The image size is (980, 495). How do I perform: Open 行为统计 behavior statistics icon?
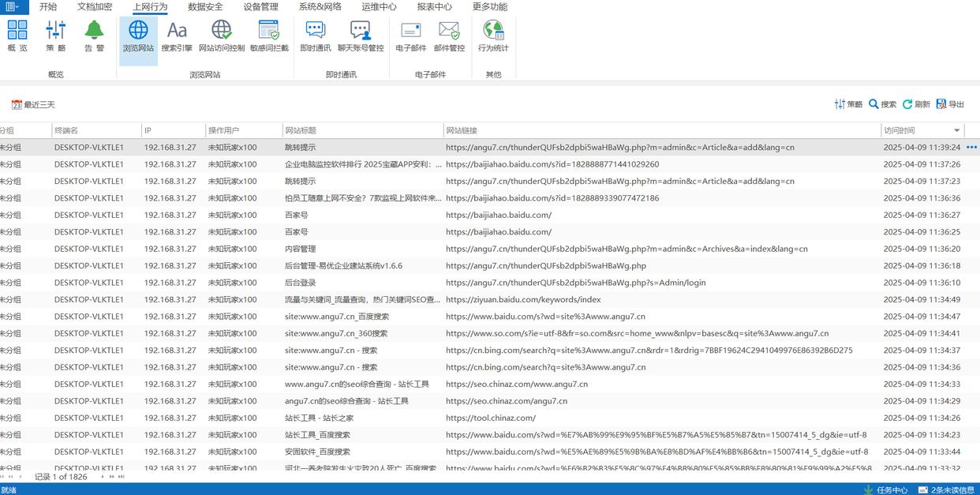[493, 36]
